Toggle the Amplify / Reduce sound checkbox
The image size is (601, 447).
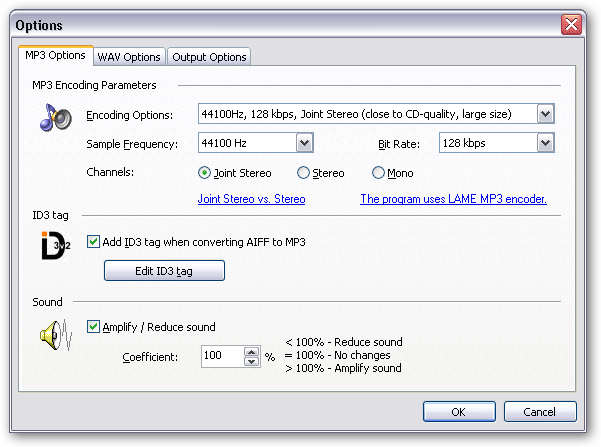pyautogui.click(x=93, y=327)
